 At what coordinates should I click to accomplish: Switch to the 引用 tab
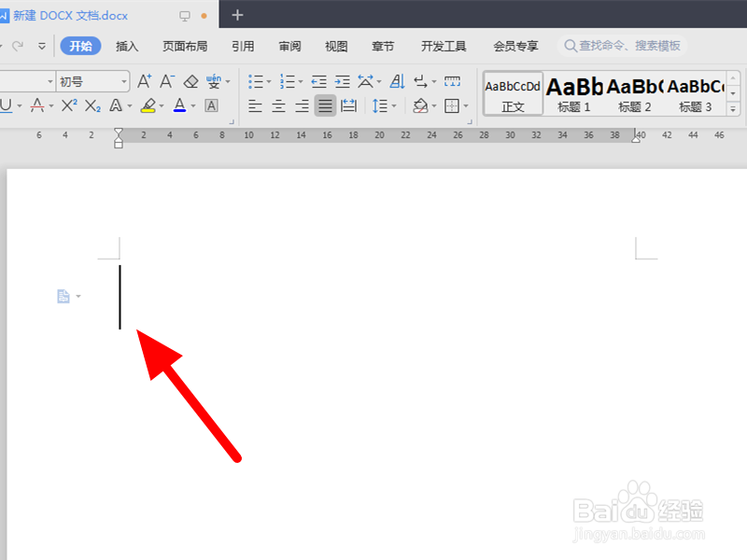tap(243, 46)
